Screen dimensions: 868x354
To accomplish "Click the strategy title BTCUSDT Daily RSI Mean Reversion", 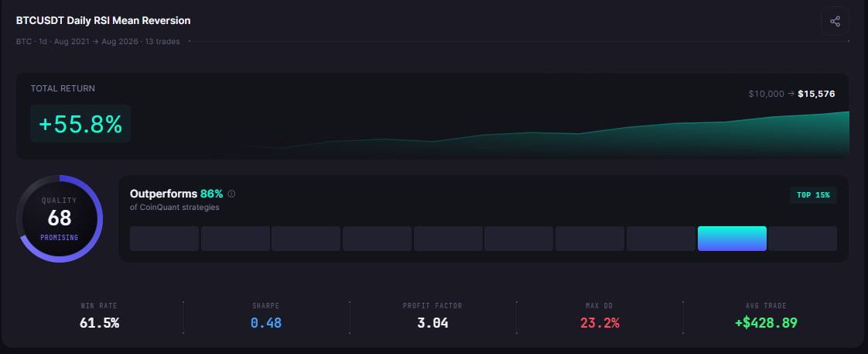I will point(104,20).
